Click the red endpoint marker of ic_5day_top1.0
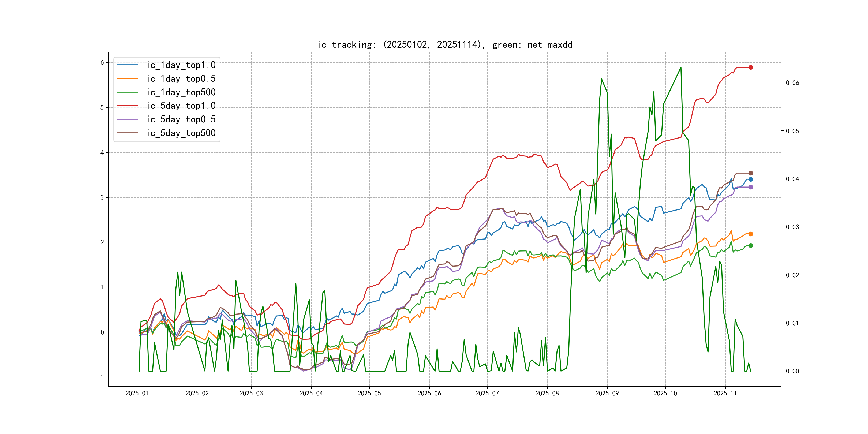Viewport: 868px width, 434px height. coord(750,68)
